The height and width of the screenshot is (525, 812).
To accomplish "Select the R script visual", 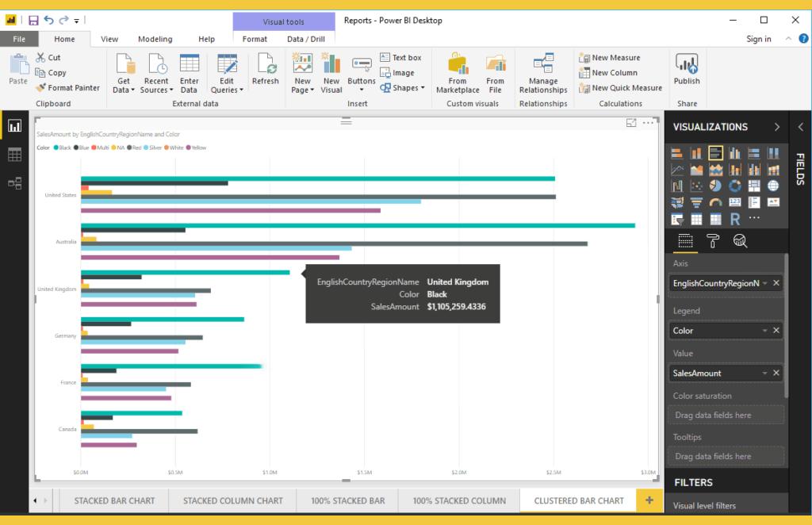I will click(735, 217).
